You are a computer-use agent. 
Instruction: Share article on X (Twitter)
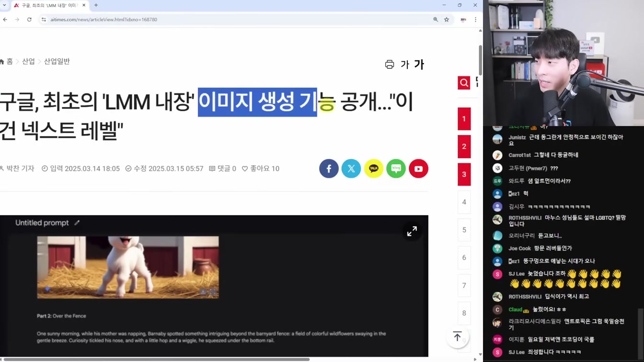(x=351, y=169)
